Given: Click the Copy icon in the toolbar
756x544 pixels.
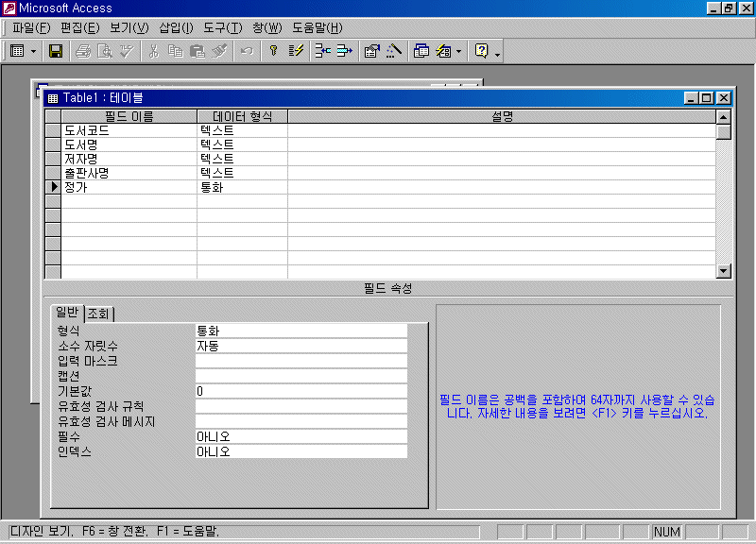Looking at the screenshot, I should point(176,51).
